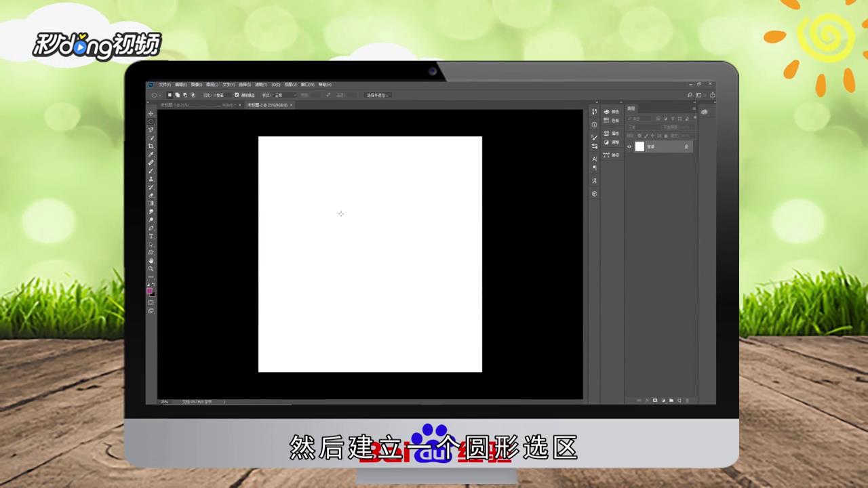Click the foreground color swatch

tap(150, 291)
